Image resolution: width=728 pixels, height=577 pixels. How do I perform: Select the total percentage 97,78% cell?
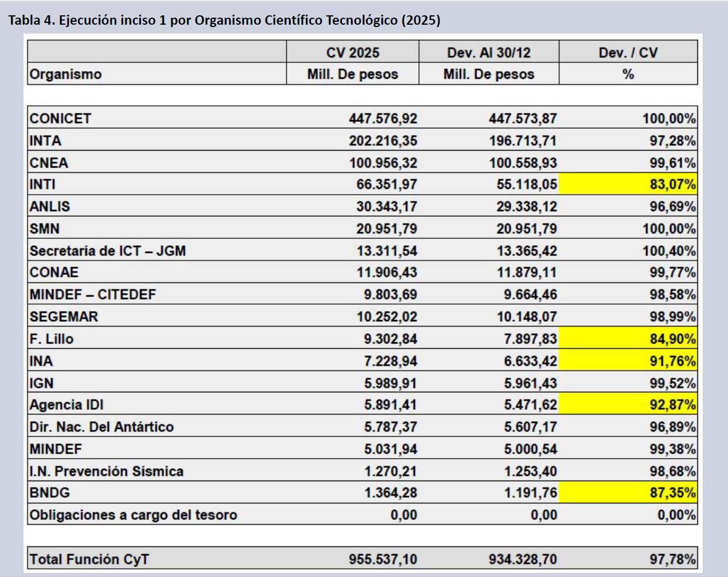coord(672,559)
